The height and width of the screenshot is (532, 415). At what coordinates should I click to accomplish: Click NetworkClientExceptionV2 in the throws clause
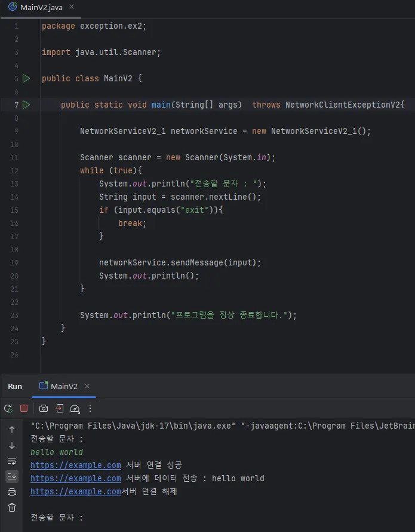coord(342,105)
